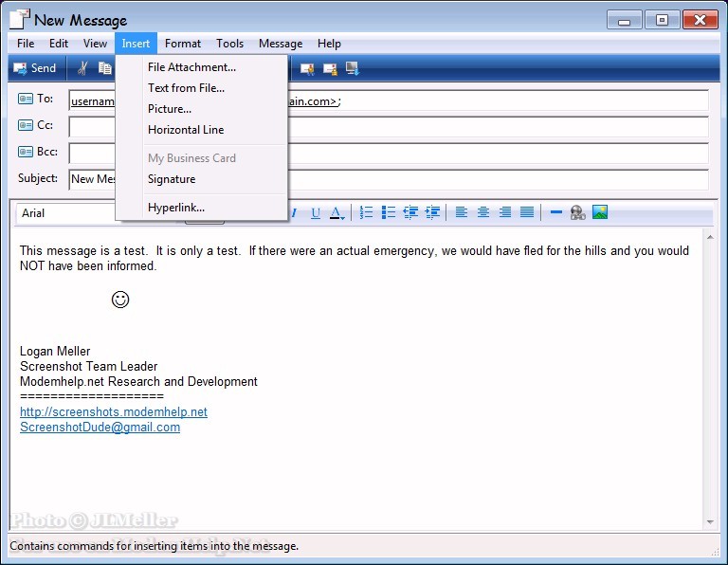
Task: Apply bulleted list formatting
Action: point(388,213)
